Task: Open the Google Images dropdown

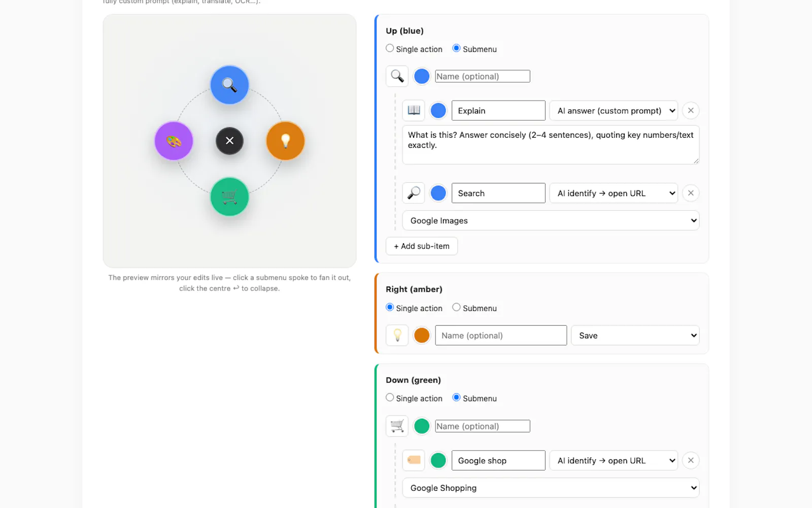Action: (x=551, y=220)
